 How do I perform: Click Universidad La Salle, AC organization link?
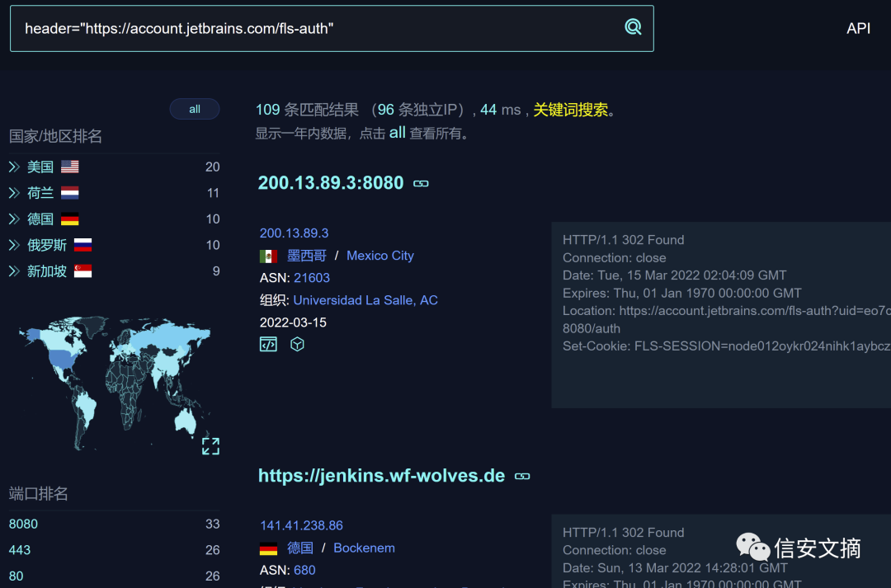[365, 300]
